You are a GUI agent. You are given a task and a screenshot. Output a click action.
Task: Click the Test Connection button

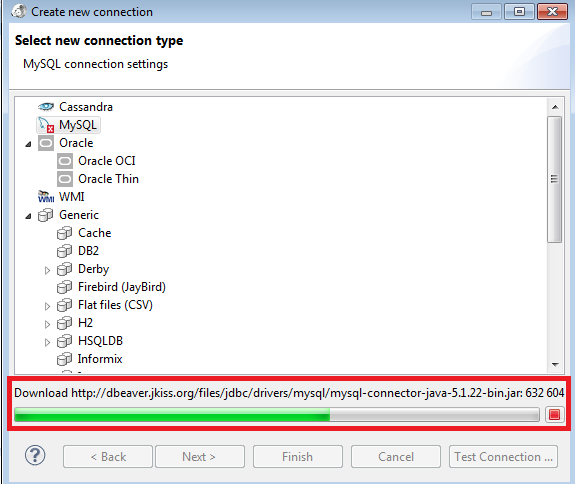(503, 456)
